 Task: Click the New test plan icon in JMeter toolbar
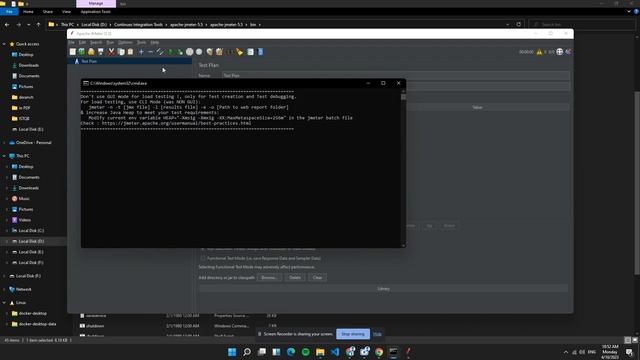click(73, 52)
